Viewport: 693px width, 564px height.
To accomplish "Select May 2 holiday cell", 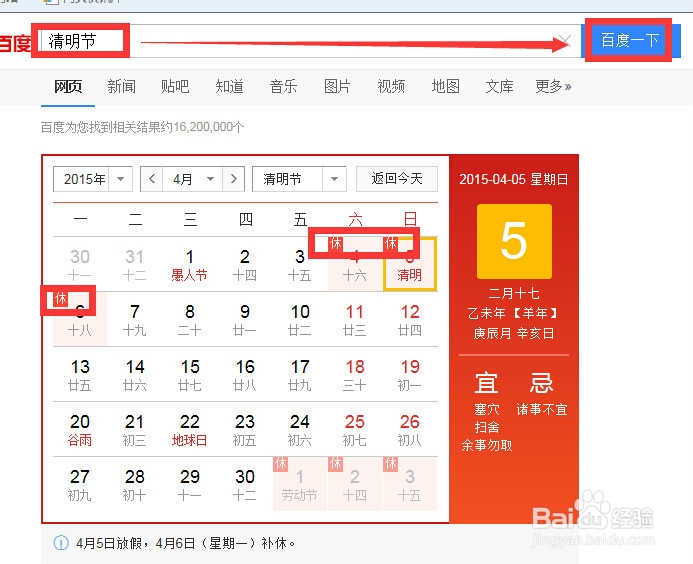I will click(x=355, y=484).
